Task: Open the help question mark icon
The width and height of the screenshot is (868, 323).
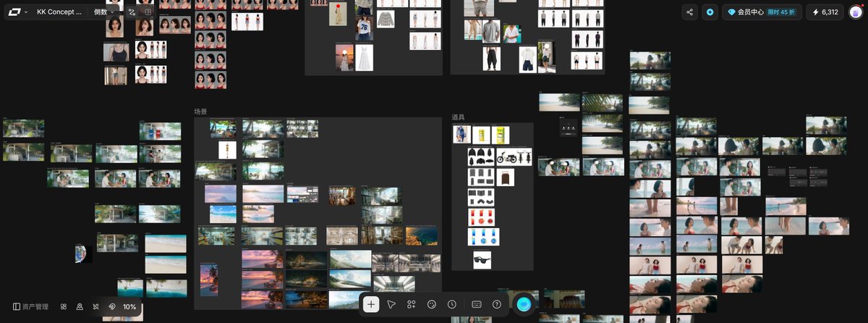Action: (x=497, y=304)
